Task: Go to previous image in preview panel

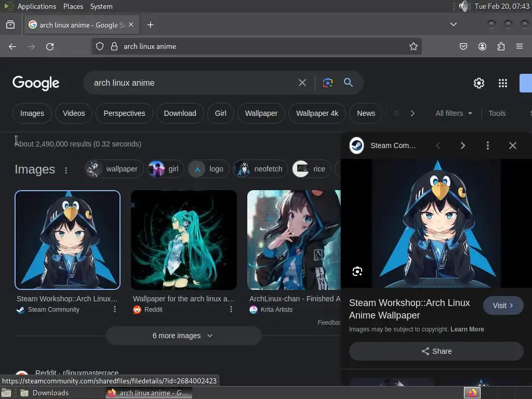Action: [x=438, y=145]
